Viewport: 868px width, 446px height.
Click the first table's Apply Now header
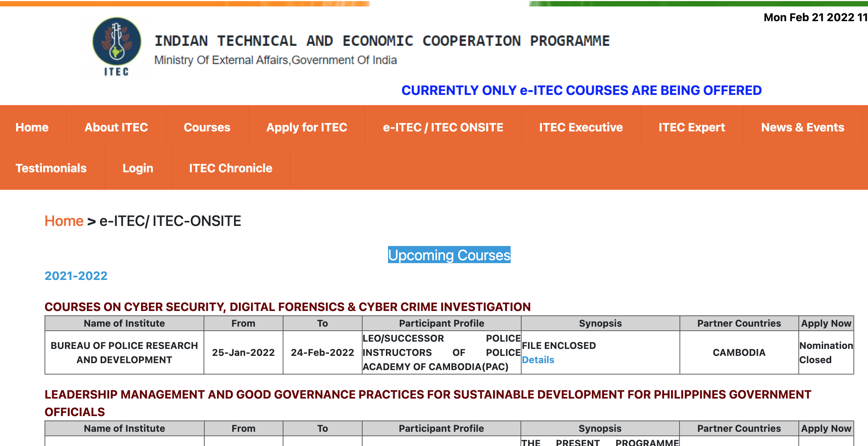[826, 323]
